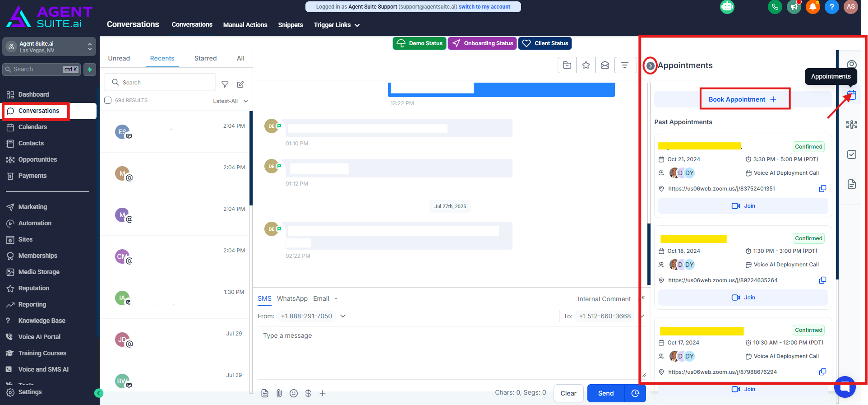Copy Zoom link ending 89224635264
The width and height of the screenshot is (868, 405).
[x=822, y=280]
